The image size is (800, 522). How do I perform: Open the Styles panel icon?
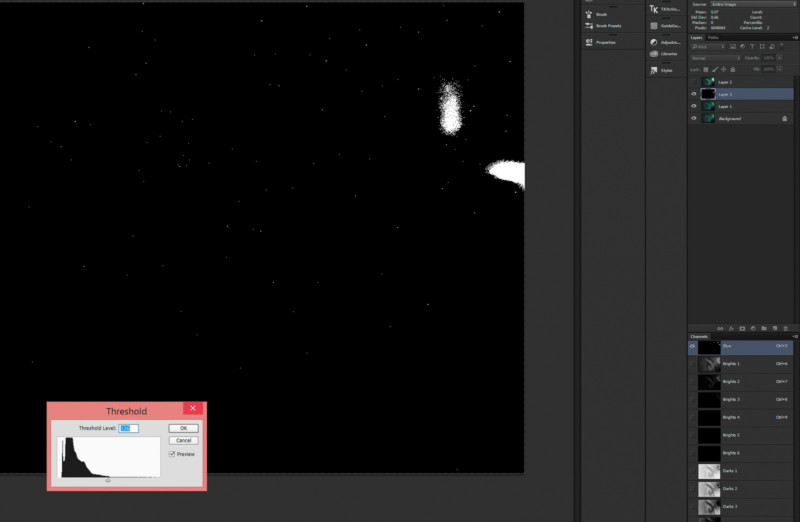point(653,70)
